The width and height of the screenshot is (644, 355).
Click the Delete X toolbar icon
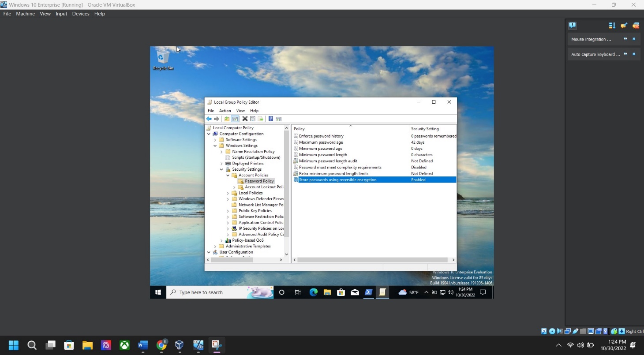pos(245,119)
